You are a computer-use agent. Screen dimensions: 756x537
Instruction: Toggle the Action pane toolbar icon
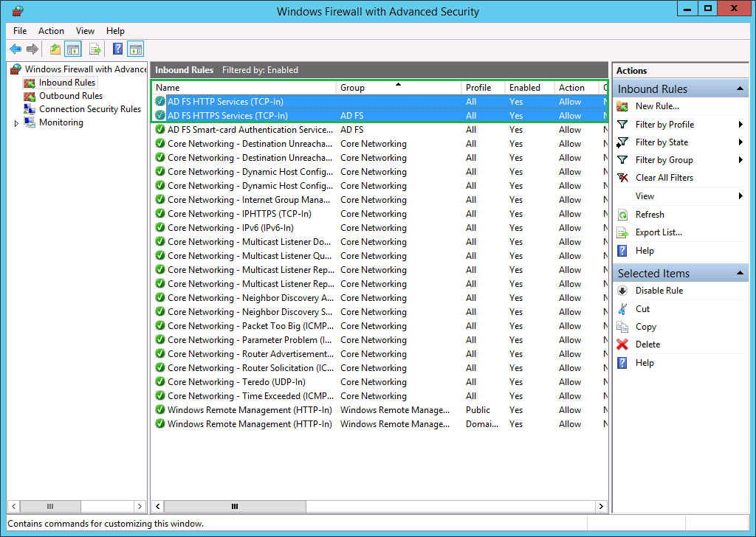(136, 49)
